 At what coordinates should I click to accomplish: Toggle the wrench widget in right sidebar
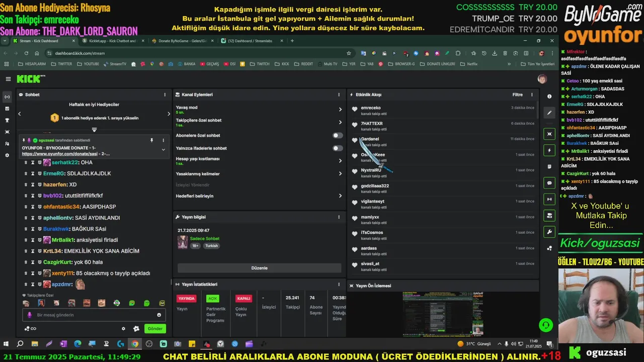(x=549, y=232)
